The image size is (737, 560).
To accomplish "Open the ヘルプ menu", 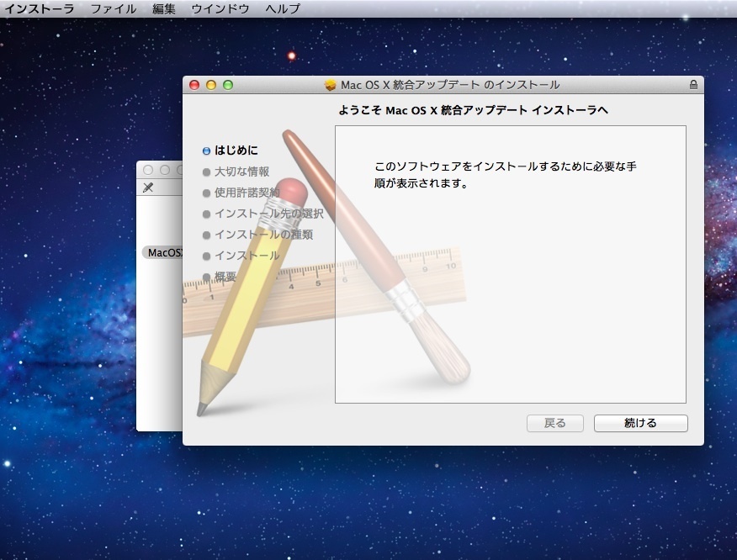I will click(283, 8).
